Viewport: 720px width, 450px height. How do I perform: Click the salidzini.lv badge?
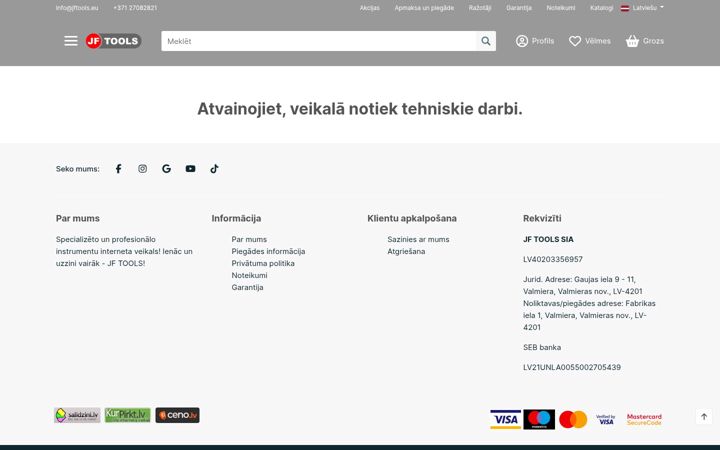coord(77,415)
